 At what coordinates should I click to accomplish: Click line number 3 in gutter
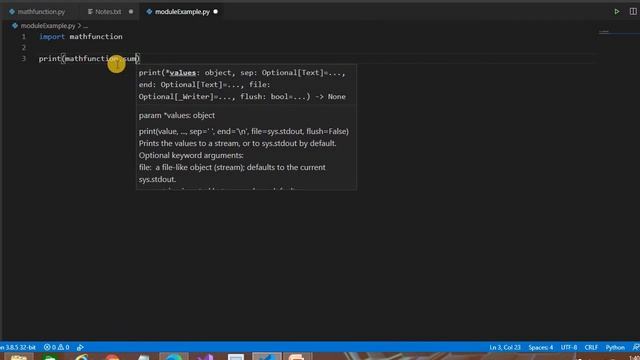coord(24,59)
